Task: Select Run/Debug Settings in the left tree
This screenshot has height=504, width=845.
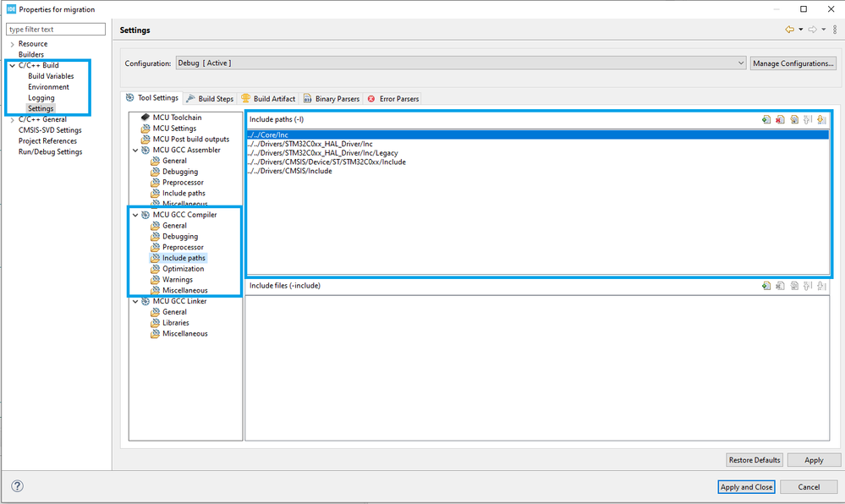Action: [50, 151]
